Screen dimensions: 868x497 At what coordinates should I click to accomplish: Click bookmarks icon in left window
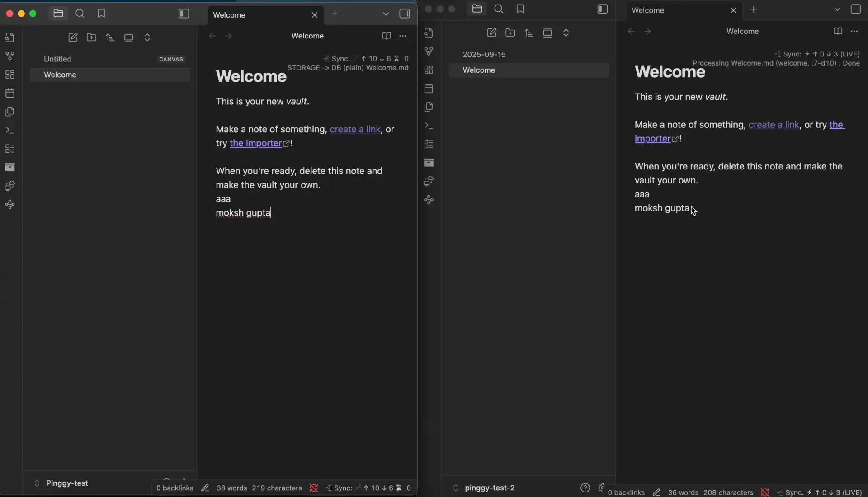(101, 14)
